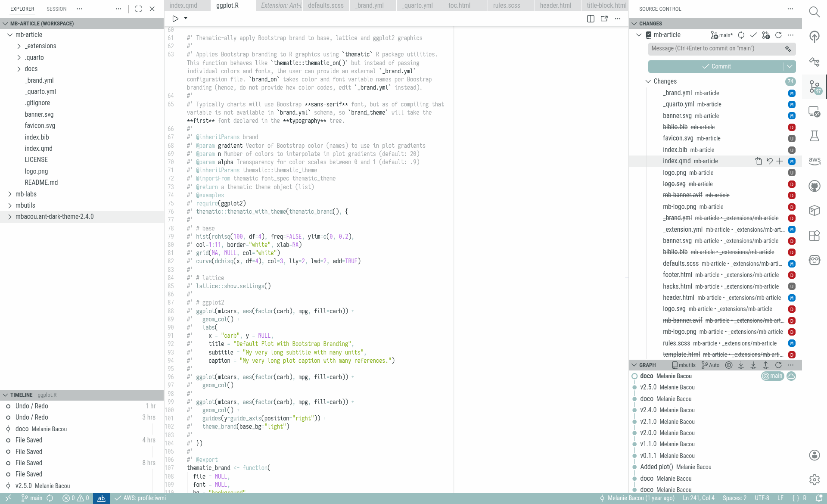The height and width of the screenshot is (504, 827).
Task: Open README.md in the explorer
Action: [41, 183]
